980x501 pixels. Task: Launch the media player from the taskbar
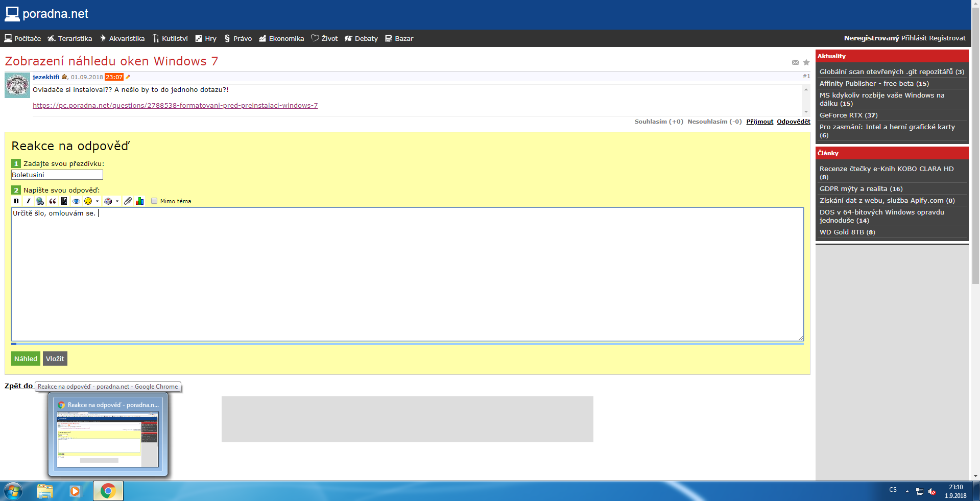click(x=76, y=491)
